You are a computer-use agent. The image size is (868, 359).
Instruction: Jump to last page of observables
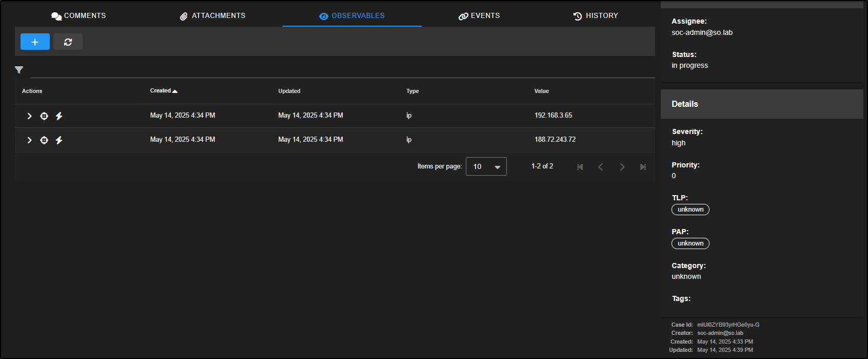[x=643, y=167]
